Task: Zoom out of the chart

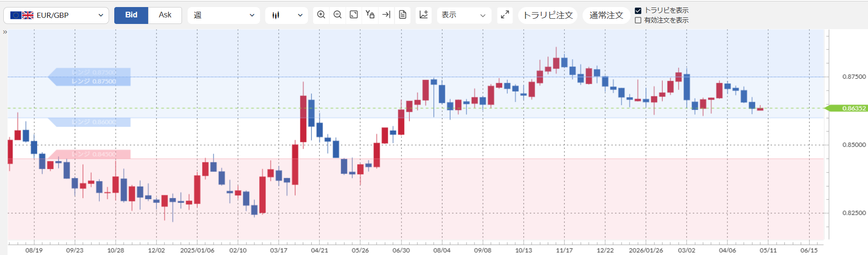Action: tap(338, 15)
